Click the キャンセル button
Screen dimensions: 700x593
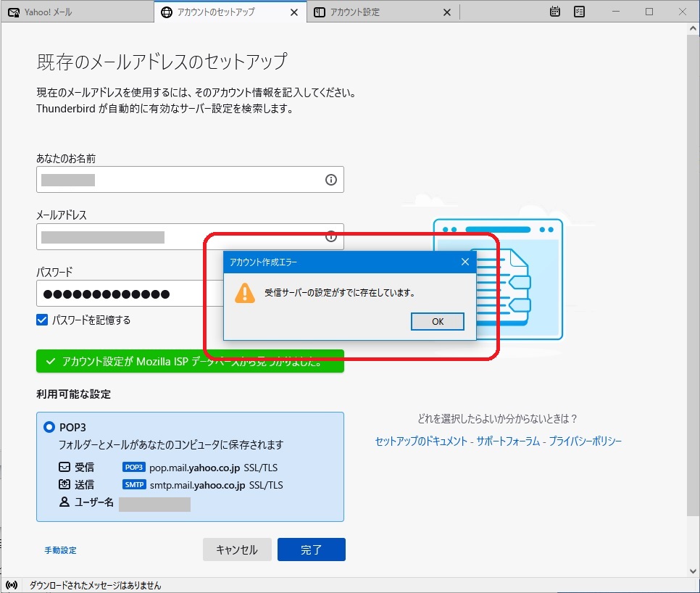point(236,550)
